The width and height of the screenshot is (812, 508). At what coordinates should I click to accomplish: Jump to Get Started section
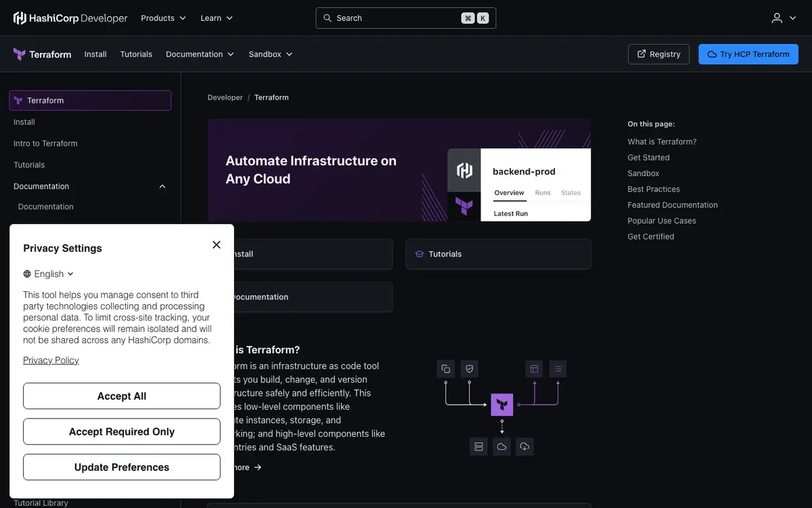point(648,157)
